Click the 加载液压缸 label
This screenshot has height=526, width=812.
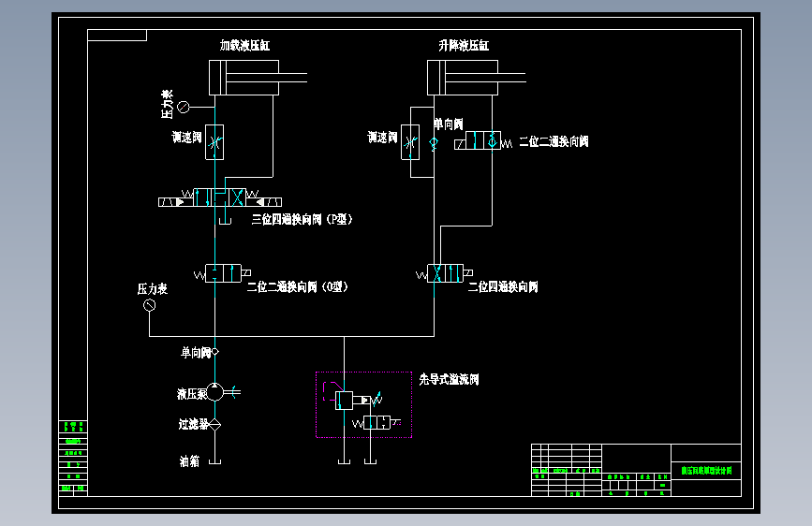[244, 46]
